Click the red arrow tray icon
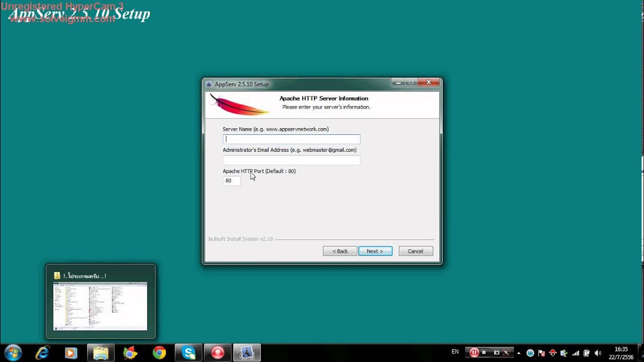This screenshot has height=362, width=644. (552, 353)
